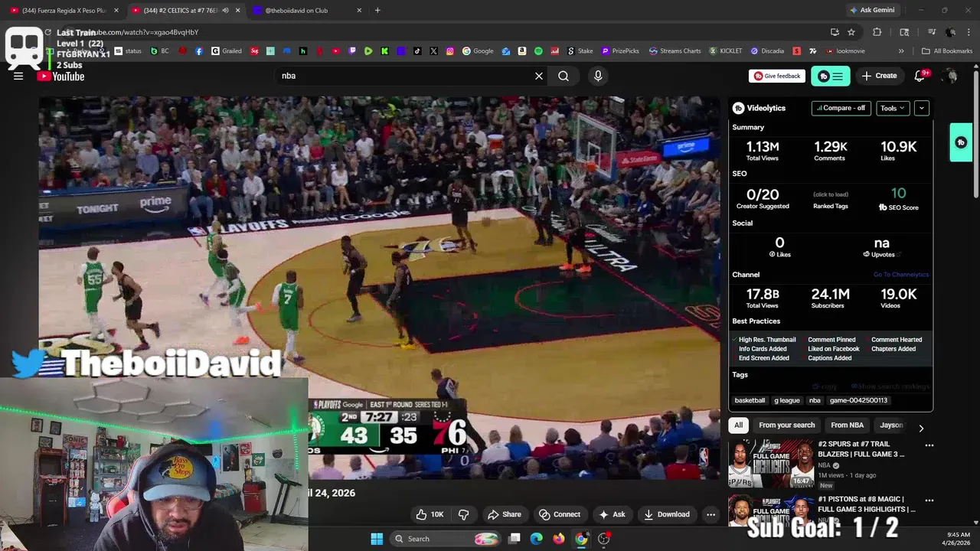
Task: Switch to the @theboiidavid on Club tab
Action: (306, 10)
